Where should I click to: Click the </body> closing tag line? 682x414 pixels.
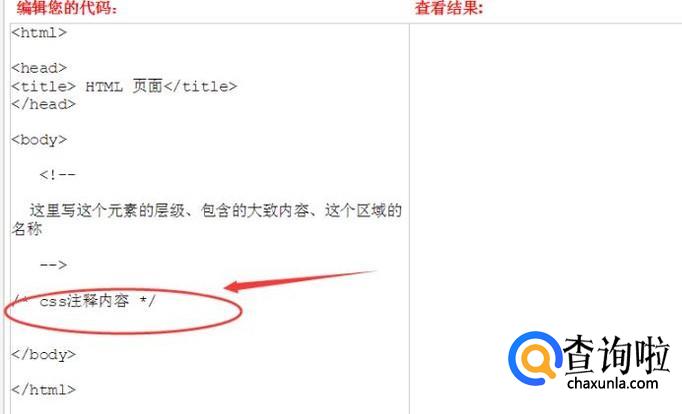pyautogui.click(x=43, y=354)
